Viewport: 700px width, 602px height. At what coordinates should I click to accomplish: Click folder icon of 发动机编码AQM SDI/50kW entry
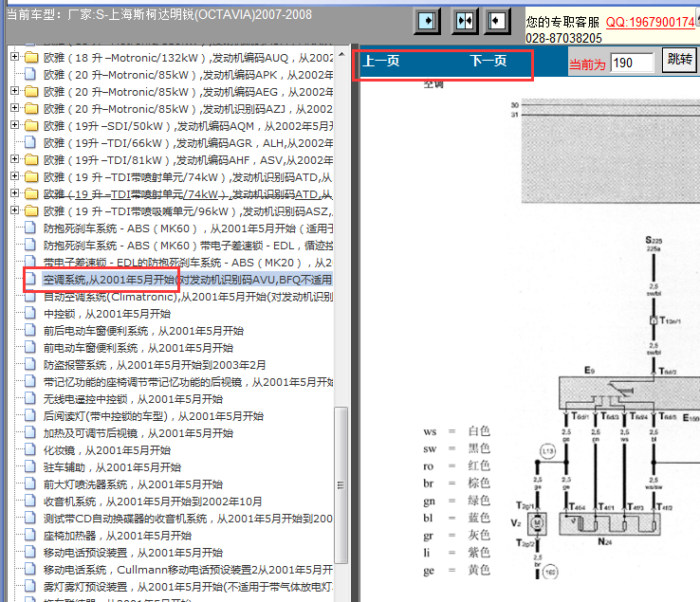click(x=30, y=126)
